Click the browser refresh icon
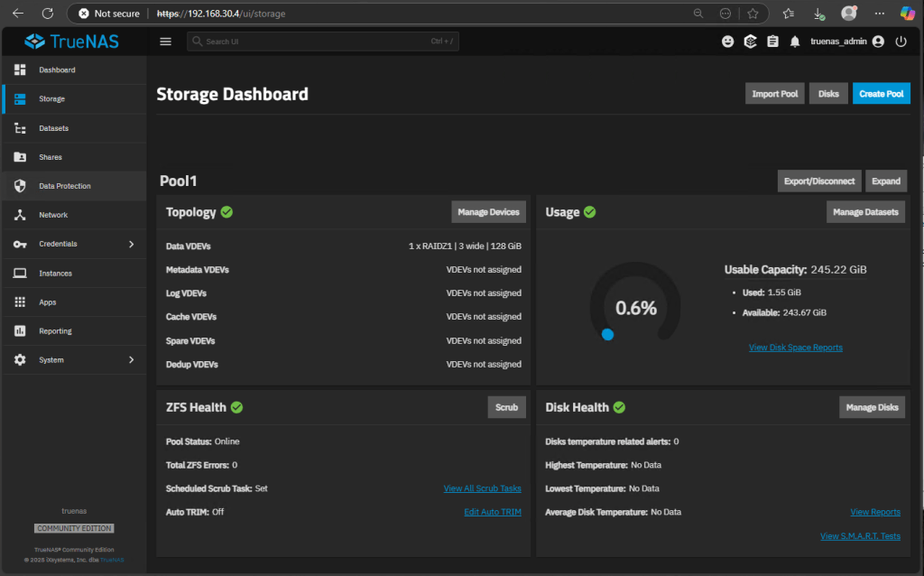Viewport: 924px width, 576px height. point(48,14)
